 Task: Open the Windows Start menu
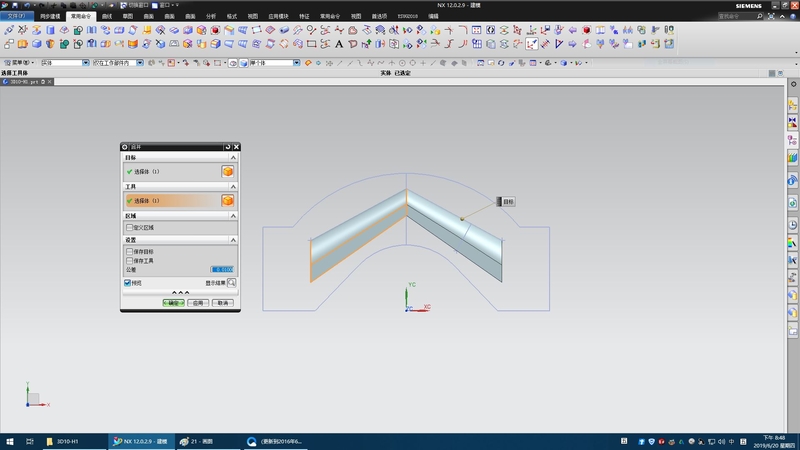(x=8, y=441)
